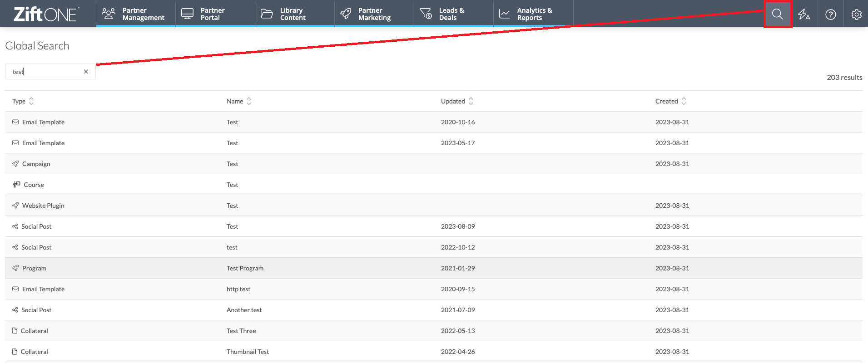Sort results by Name using its arrows

point(249,101)
